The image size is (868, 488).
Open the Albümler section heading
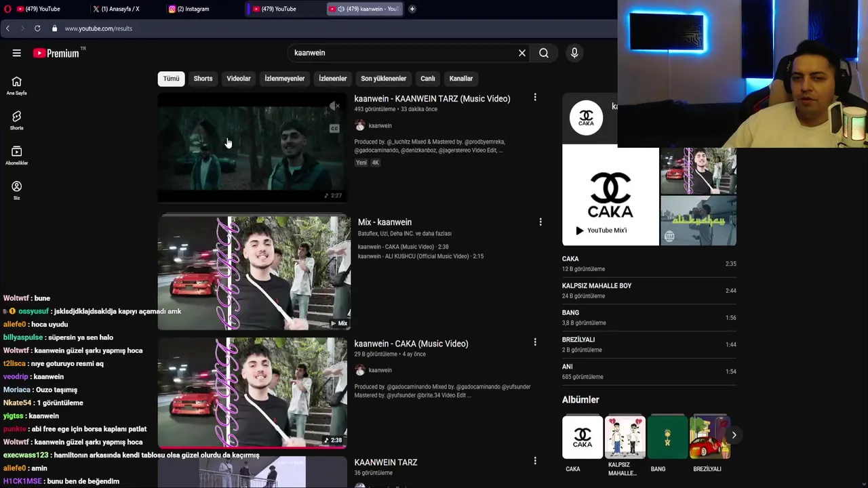(580, 400)
